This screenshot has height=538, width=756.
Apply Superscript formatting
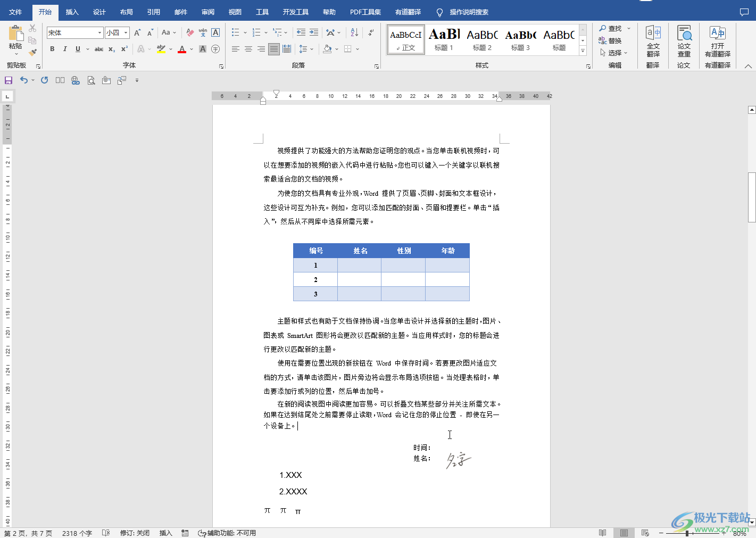coord(124,49)
